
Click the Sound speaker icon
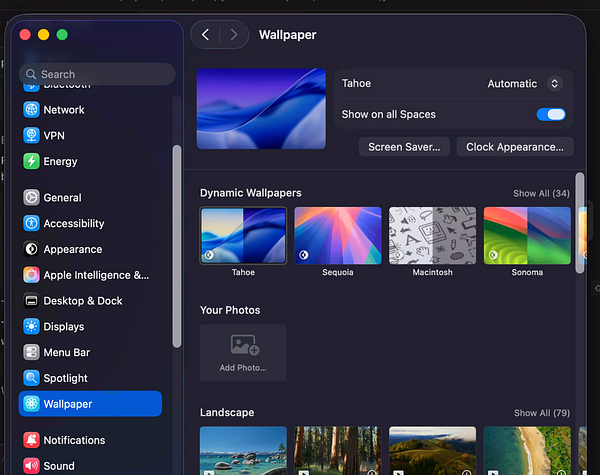31,466
